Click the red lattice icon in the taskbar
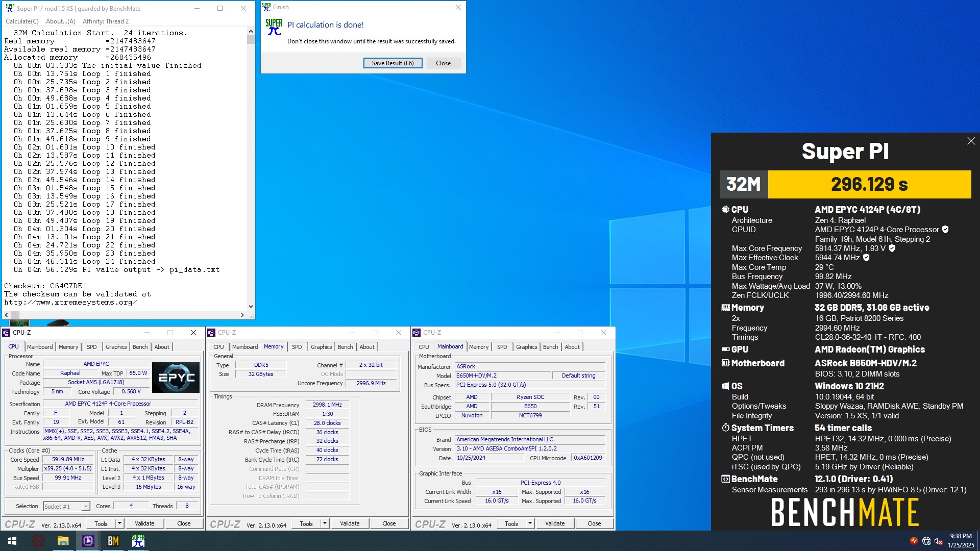980x551 pixels. (38, 541)
